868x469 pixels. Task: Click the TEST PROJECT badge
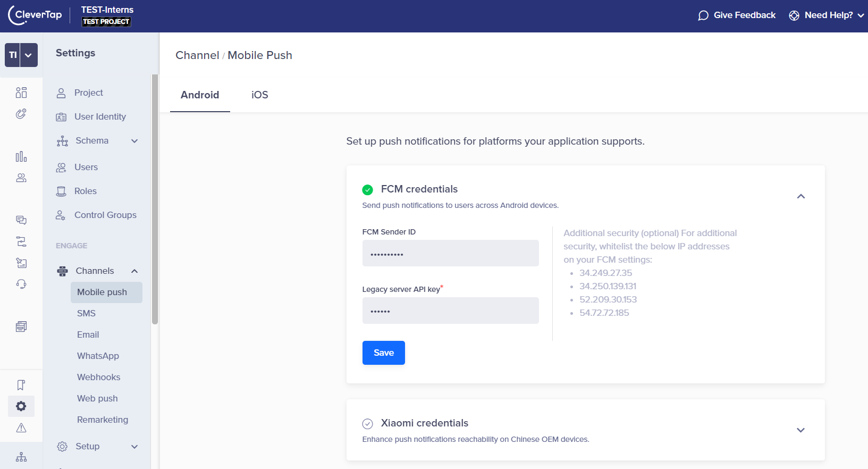coord(106,22)
